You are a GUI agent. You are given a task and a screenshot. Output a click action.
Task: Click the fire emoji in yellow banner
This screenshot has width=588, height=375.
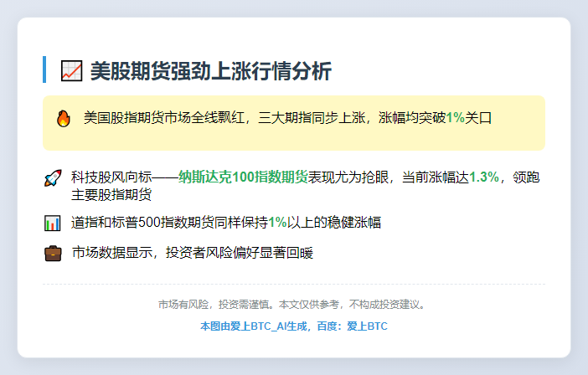(64, 118)
